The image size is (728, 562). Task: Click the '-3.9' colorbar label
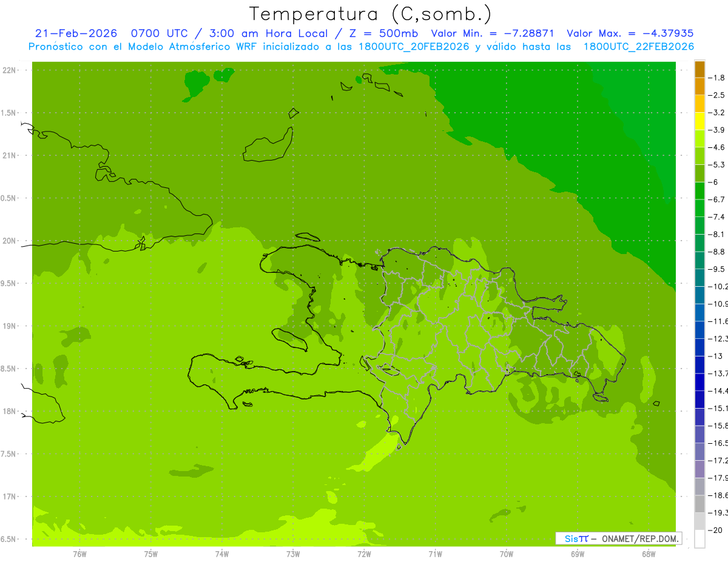pos(716,130)
